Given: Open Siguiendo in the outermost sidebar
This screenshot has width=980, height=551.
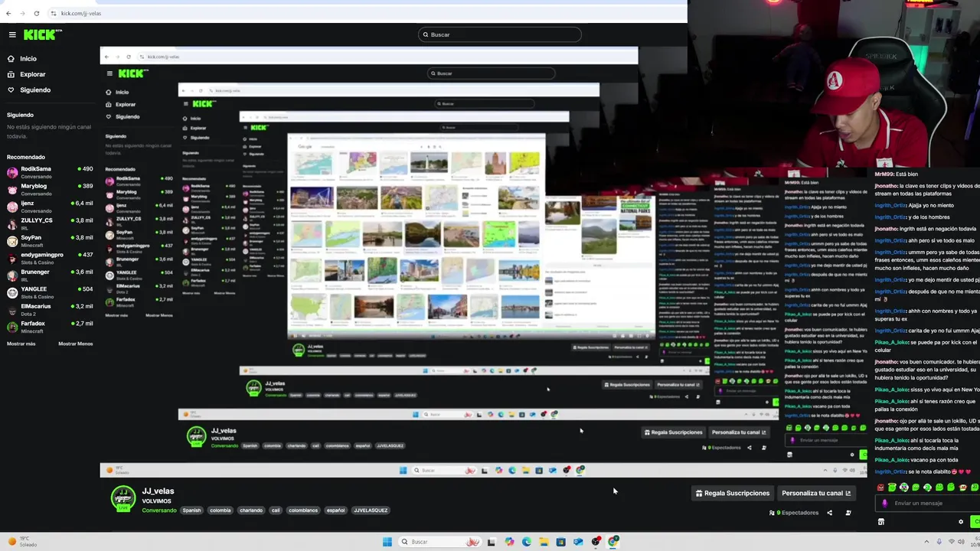Looking at the screenshot, I should 28,90.
